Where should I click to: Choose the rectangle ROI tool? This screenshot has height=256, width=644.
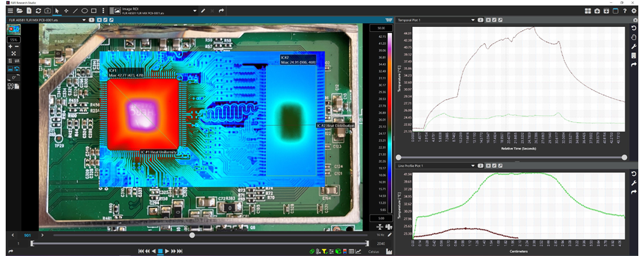[x=93, y=11]
